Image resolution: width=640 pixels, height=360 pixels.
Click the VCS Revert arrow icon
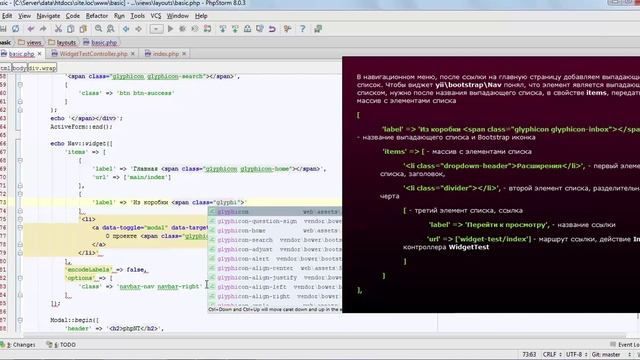pyautogui.click(x=272, y=29)
